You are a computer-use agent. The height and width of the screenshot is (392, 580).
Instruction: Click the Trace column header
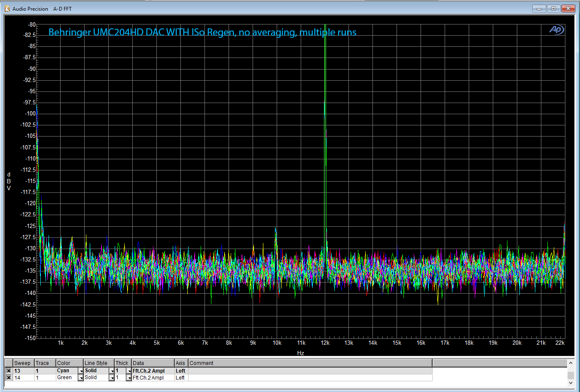coord(45,363)
